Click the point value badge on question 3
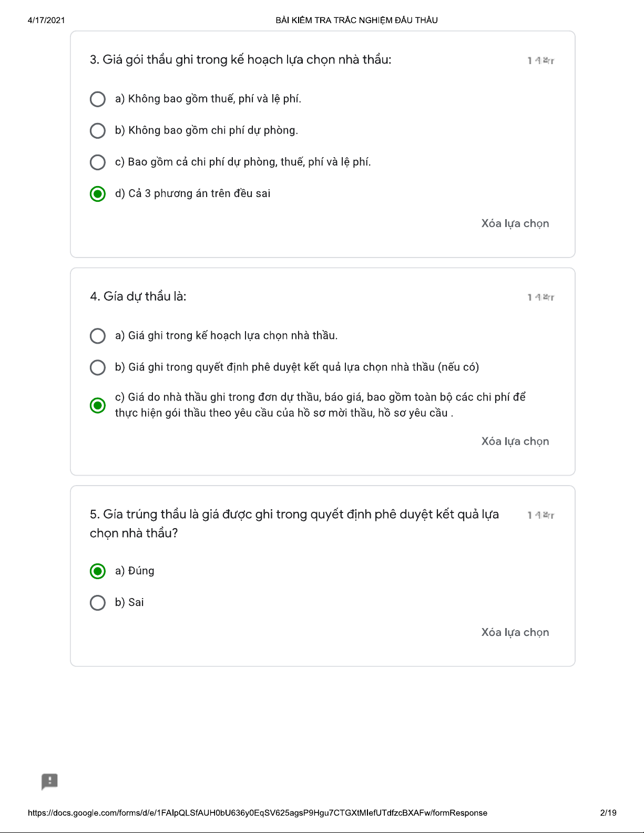 pos(540,60)
